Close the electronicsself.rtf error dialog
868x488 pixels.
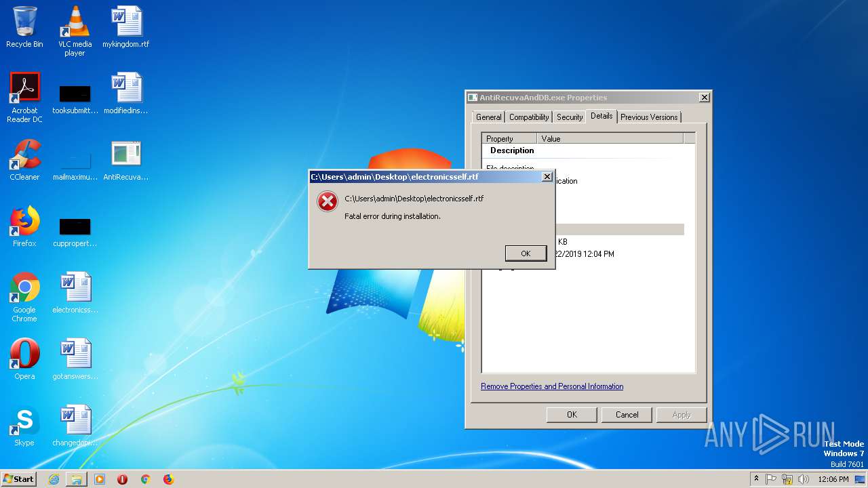coord(547,177)
